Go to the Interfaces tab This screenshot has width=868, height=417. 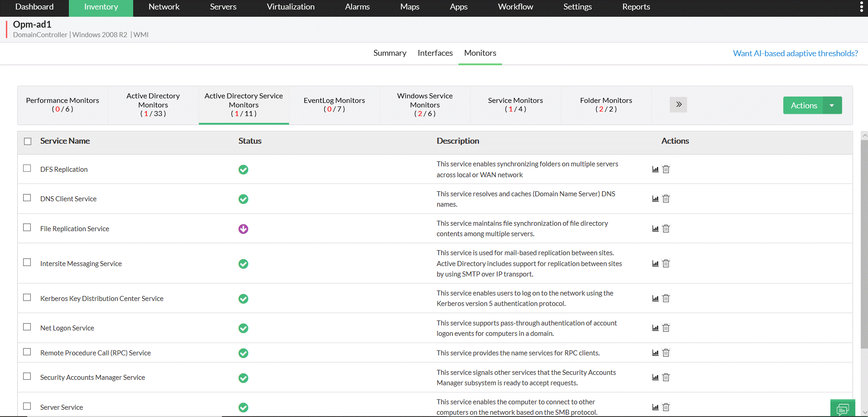(x=435, y=53)
